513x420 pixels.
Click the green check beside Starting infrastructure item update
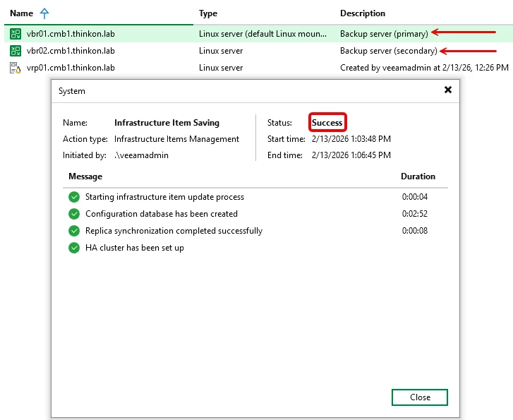coord(73,197)
